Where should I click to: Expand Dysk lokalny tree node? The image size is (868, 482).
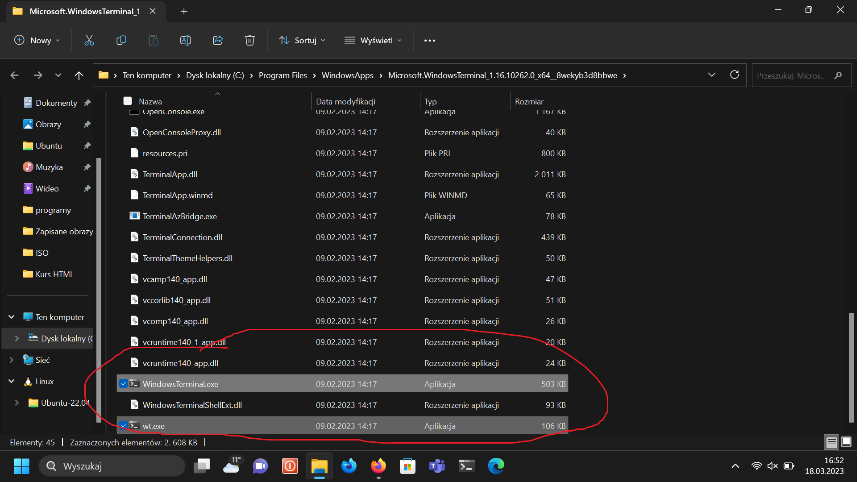[17, 338]
